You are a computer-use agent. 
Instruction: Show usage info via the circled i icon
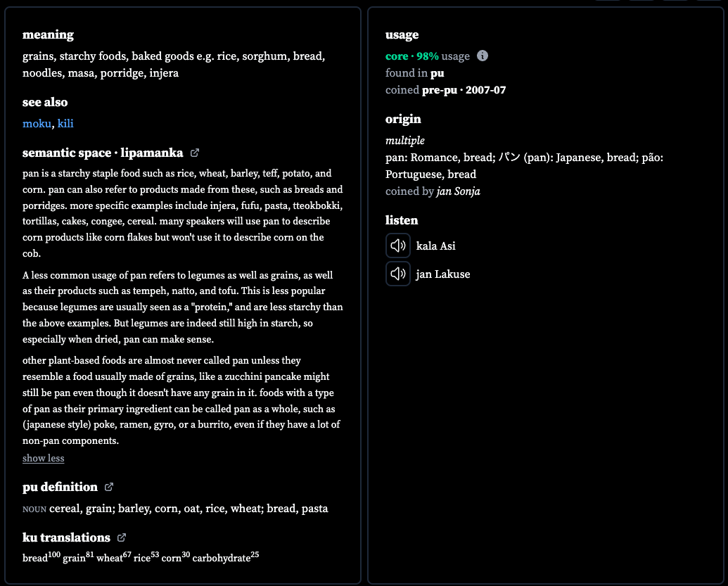[483, 56]
